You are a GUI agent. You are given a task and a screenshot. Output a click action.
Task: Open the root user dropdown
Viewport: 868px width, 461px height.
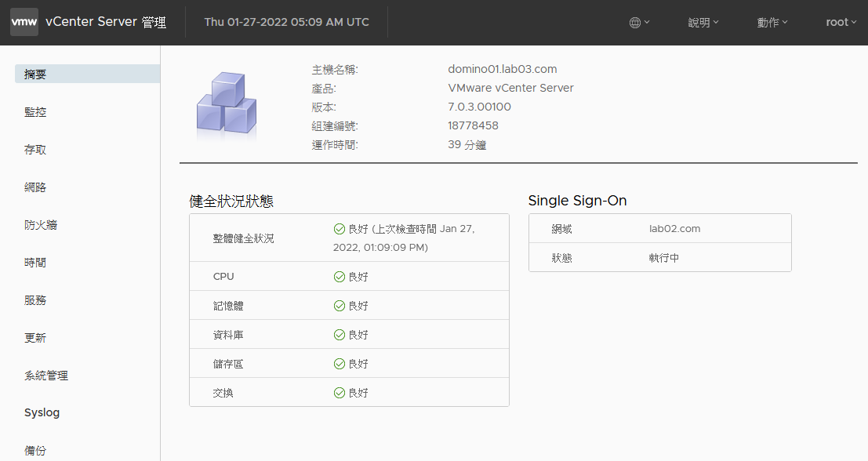pos(841,23)
